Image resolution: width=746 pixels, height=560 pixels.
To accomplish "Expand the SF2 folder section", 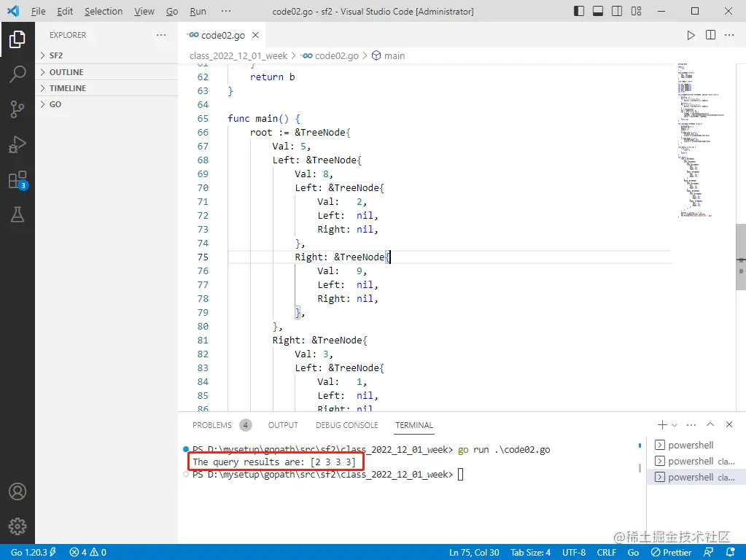I will [106, 55].
